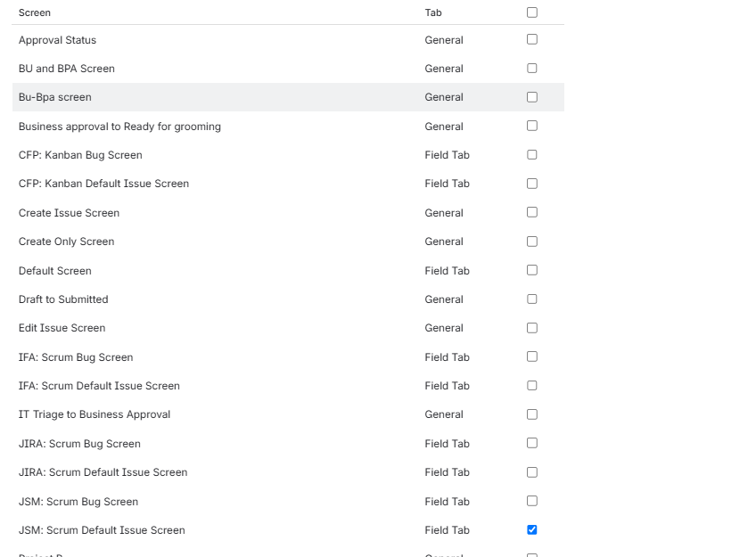Select the Edit Issue Screen name
The width and height of the screenshot is (756, 557).
[x=62, y=328]
